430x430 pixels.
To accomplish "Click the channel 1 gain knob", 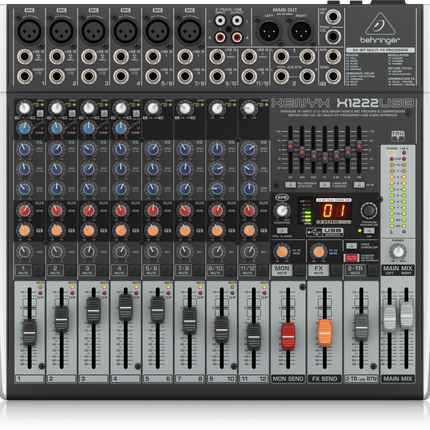I will [24, 108].
